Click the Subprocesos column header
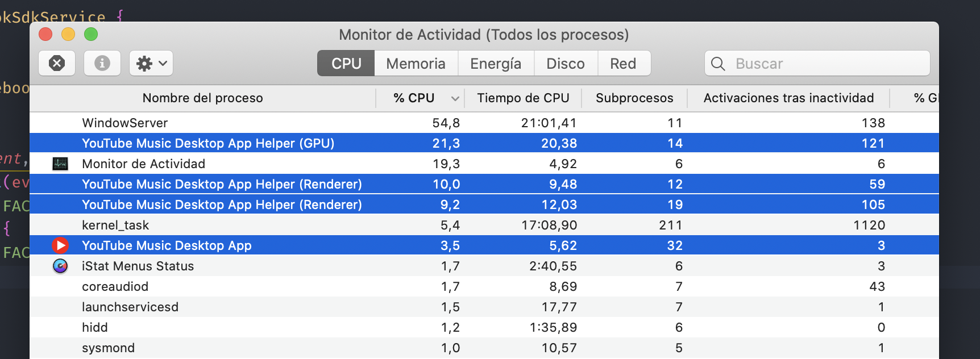The image size is (980, 359). click(633, 98)
